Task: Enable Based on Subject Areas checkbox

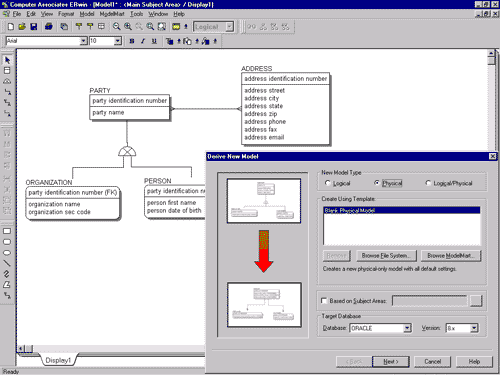Action: click(x=324, y=301)
